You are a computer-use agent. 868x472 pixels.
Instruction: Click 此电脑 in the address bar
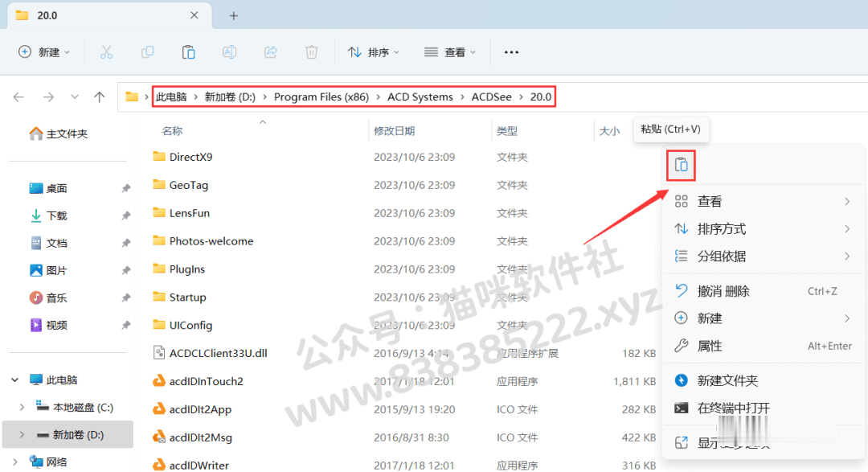pos(171,97)
